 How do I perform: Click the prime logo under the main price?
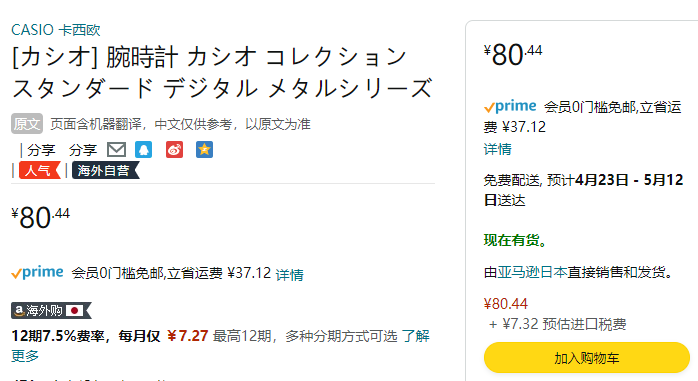(37, 272)
